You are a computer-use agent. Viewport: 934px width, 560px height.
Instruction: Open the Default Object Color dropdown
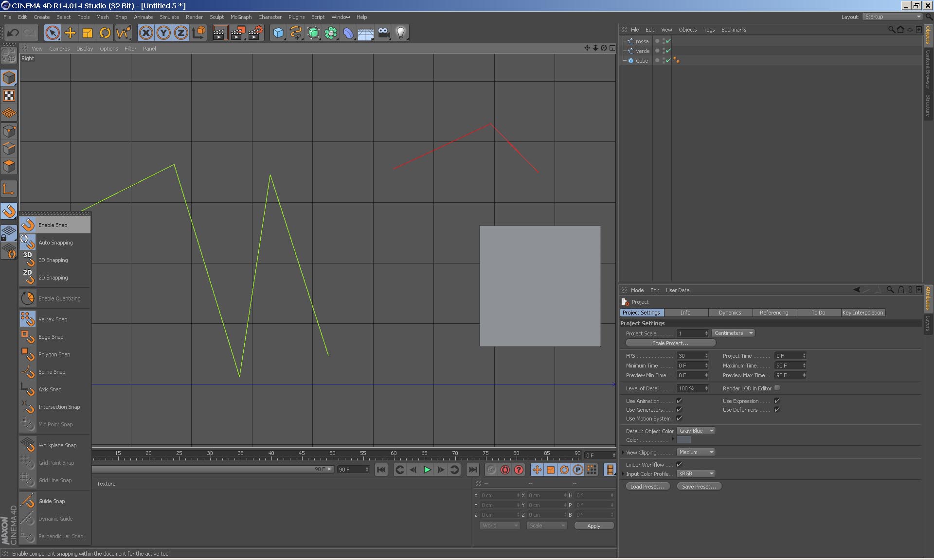point(696,431)
